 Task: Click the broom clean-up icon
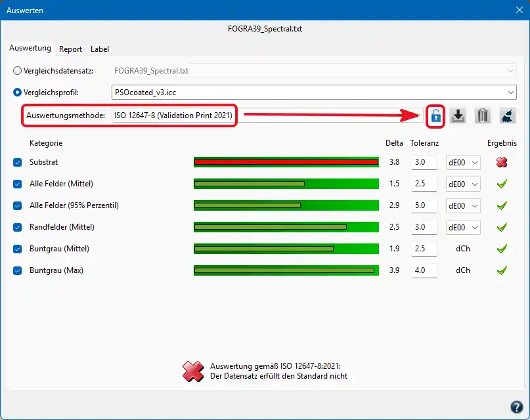coord(508,115)
